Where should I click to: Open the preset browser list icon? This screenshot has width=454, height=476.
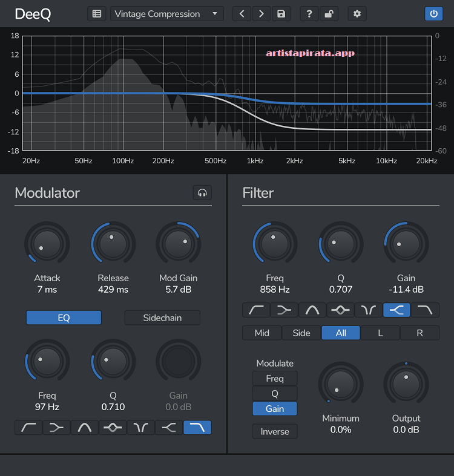[x=97, y=14]
